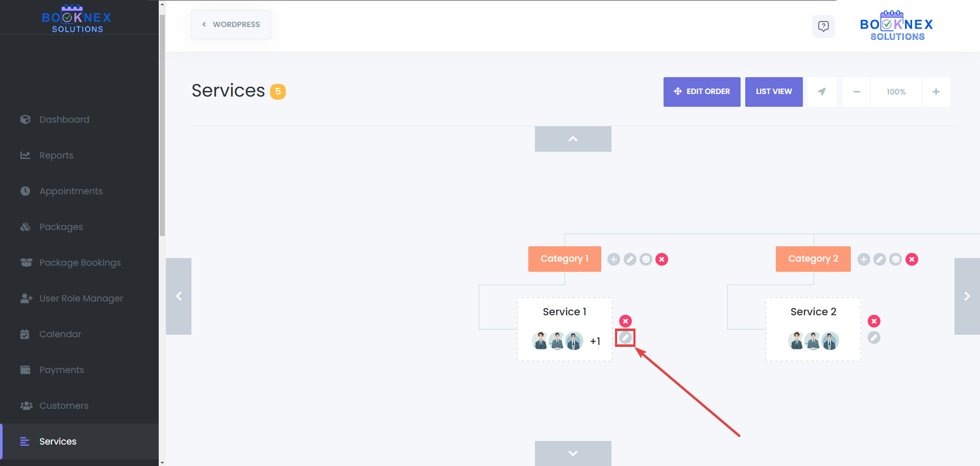Go to Calendar from sidebar menu
Image resolution: width=980 pixels, height=466 pixels.
[x=60, y=334]
